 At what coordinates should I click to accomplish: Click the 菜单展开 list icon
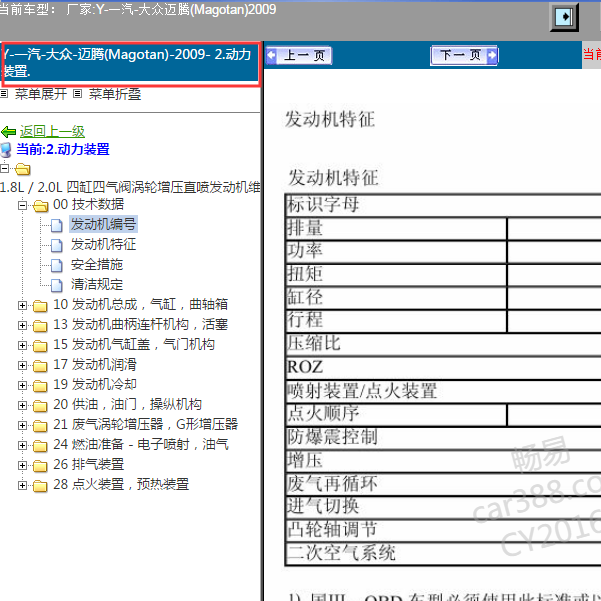pos(4,94)
